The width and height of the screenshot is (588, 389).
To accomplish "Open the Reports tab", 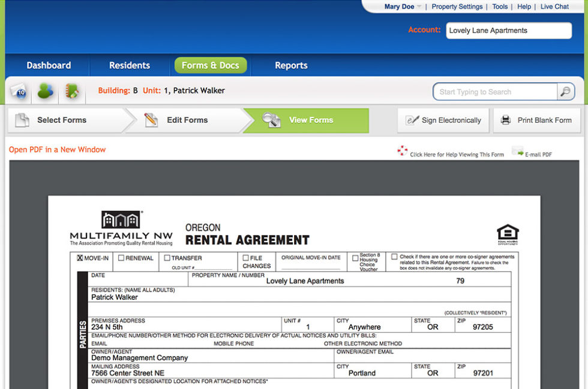I will [290, 65].
